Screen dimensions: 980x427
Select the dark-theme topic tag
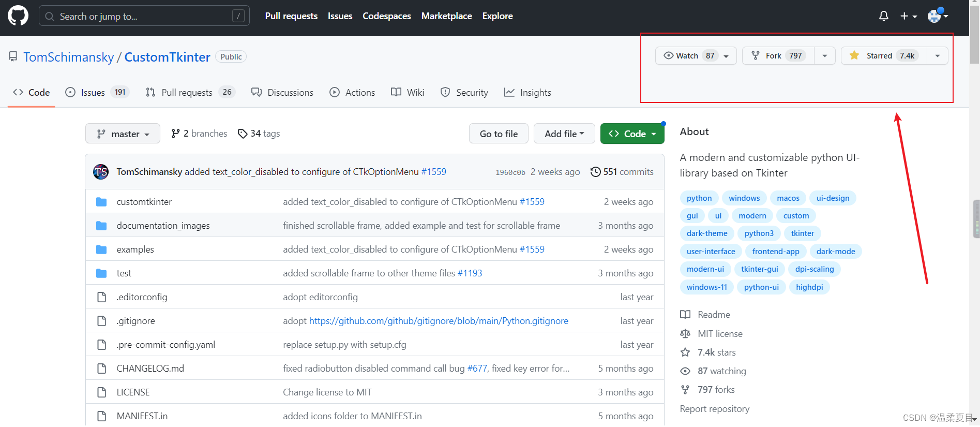[707, 233]
